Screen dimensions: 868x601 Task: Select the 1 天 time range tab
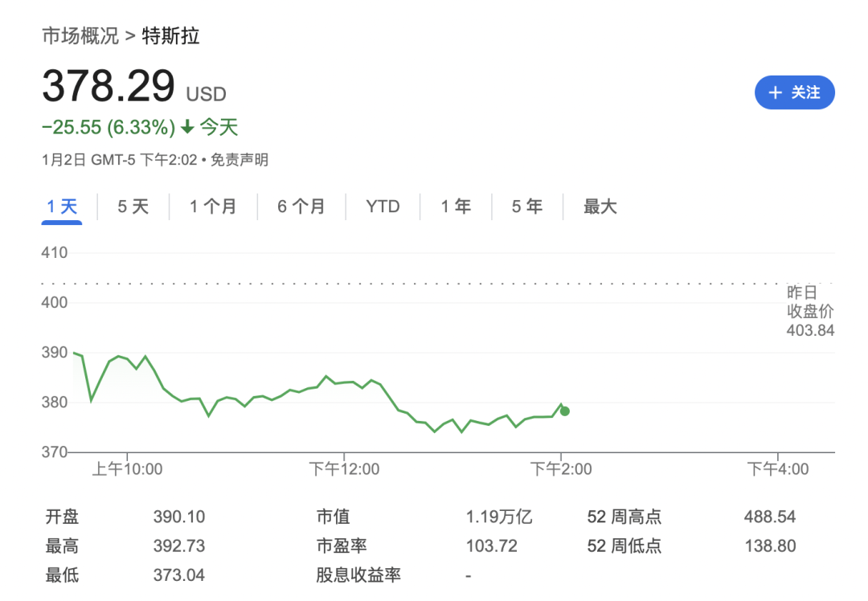pos(62,206)
